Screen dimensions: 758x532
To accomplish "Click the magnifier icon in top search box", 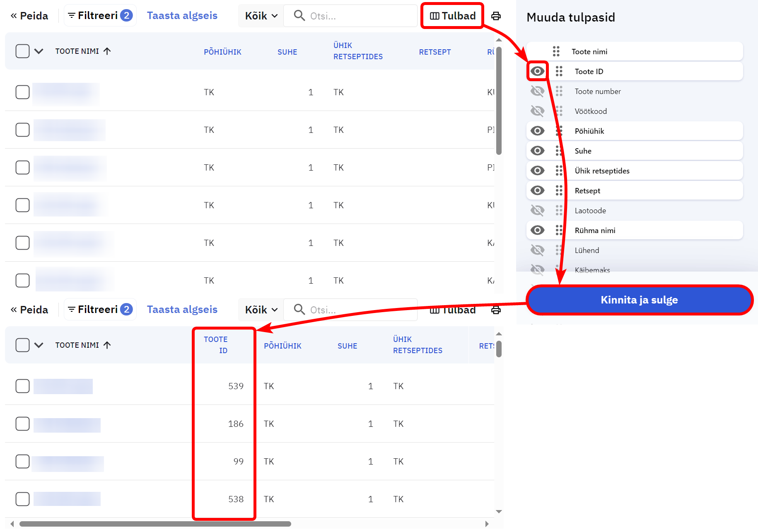I will [x=299, y=16].
